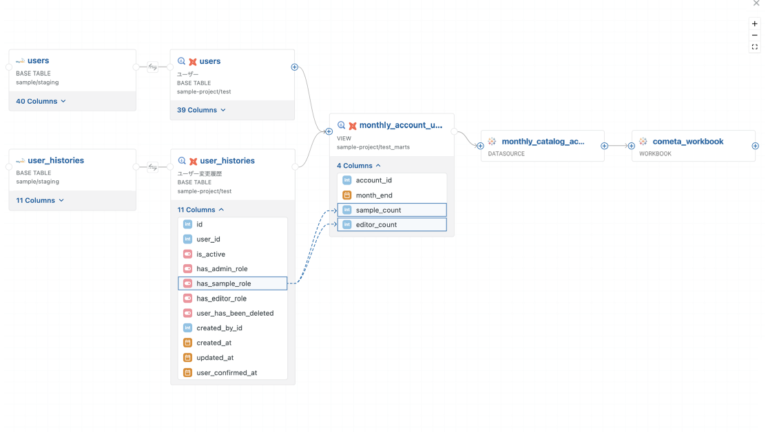Viewport: 768px width, 432px height.
Task: Expand 39 Columns in sample-project users table
Action: (x=201, y=110)
